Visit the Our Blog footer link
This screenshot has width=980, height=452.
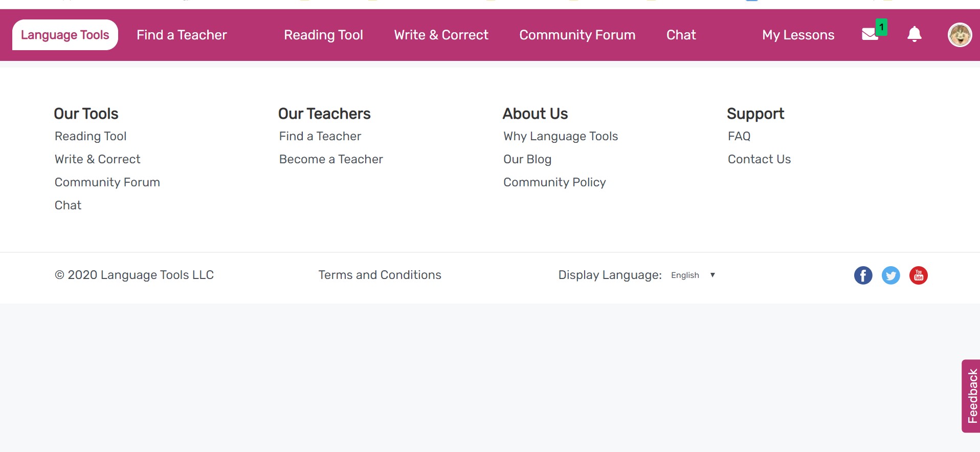pos(527,159)
